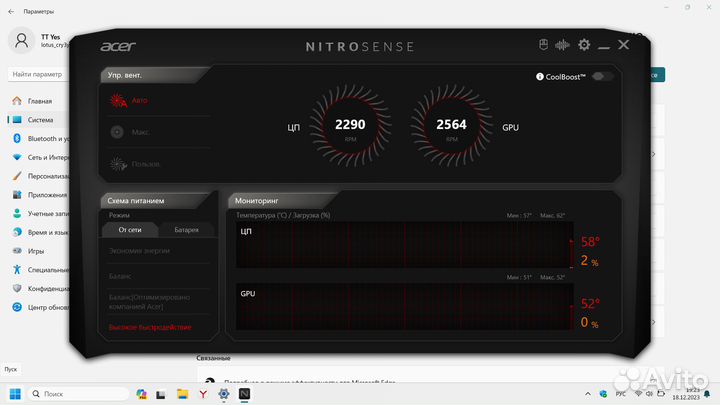Open the volume tray icon
This screenshot has width=720, height=405.
tap(649, 394)
